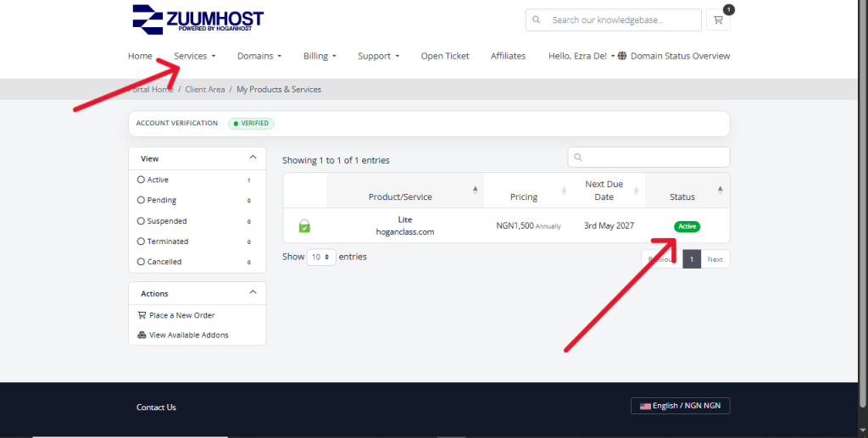Click page 1 pagination button
This screenshot has height=438, width=868.
(x=692, y=259)
